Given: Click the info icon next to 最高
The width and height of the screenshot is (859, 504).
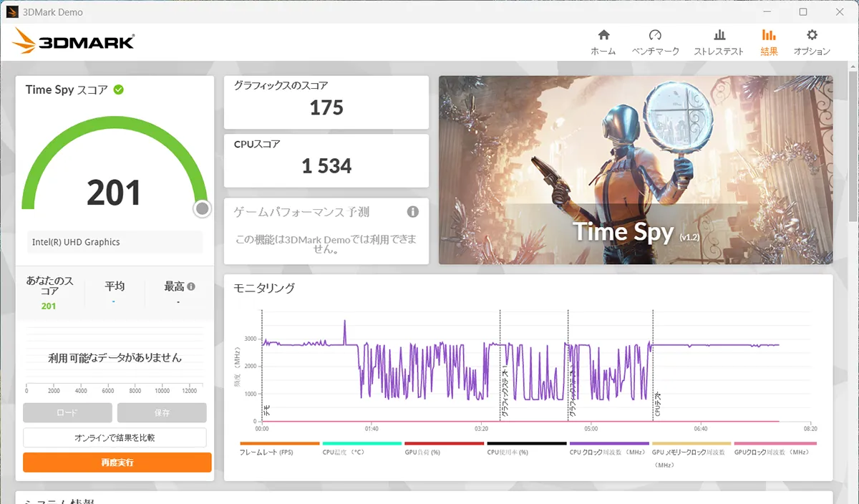Looking at the screenshot, I should (191, 286).
